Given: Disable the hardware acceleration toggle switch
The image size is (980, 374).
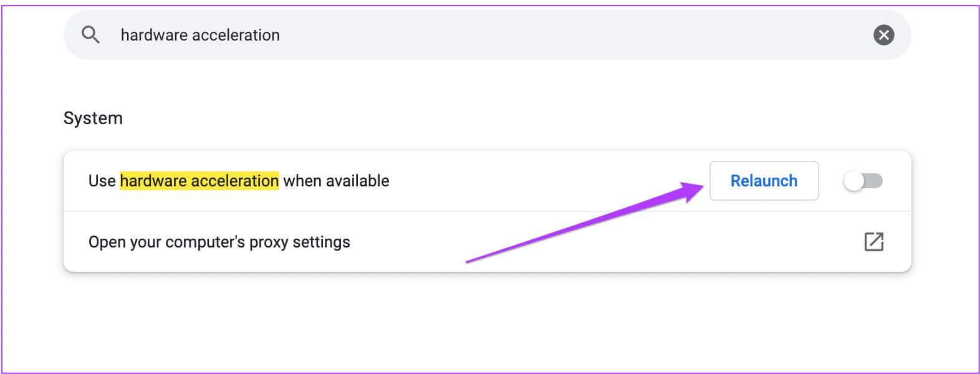Looking at the screenshot, I should (x=863, y=181).
